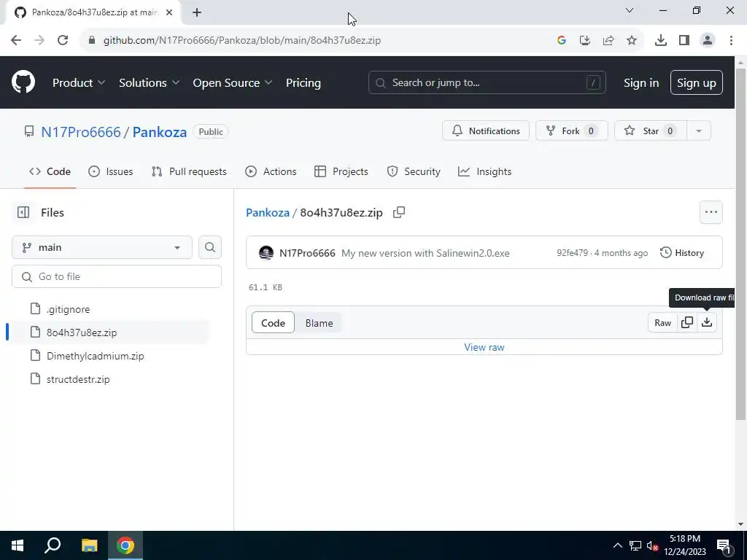Click the browser back arrow
The image size is (747, 560).
click(x=16, y=40)
